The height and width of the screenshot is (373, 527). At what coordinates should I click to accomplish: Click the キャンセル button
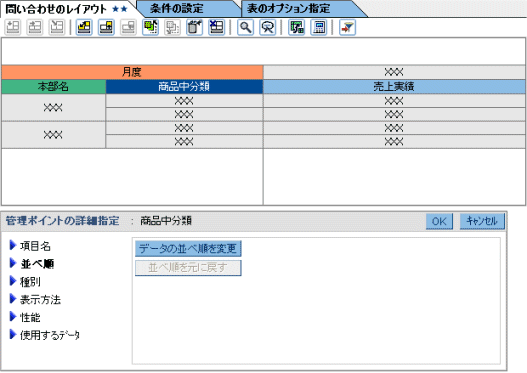click(482, 221)
